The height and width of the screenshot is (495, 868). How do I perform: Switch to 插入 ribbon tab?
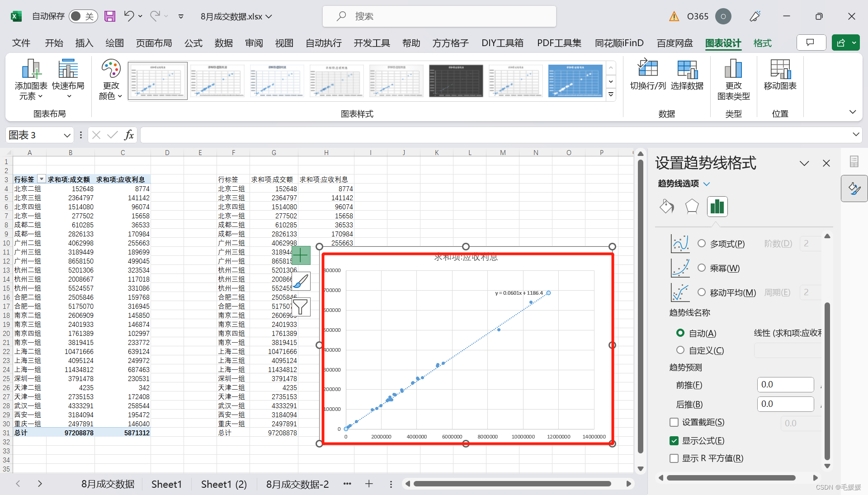coord(84,43)
